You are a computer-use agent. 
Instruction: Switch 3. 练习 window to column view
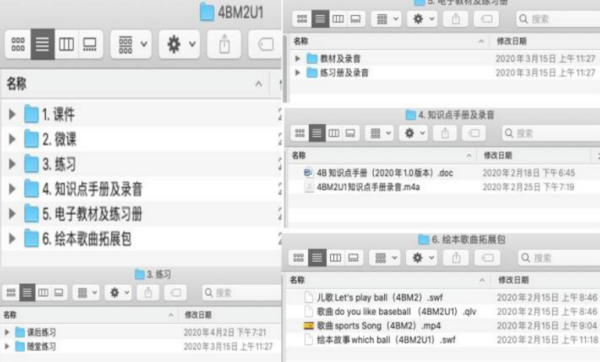pos(43,293)
